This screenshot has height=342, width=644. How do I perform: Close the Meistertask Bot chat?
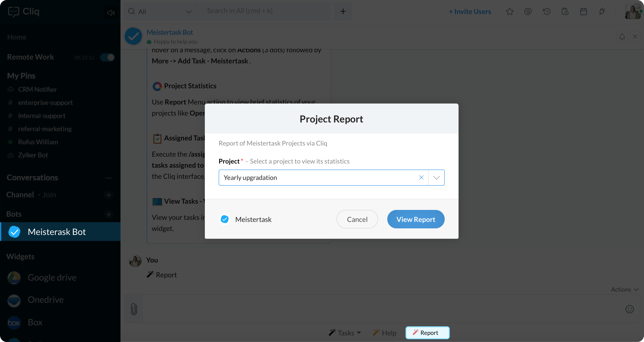click(635, 36)
